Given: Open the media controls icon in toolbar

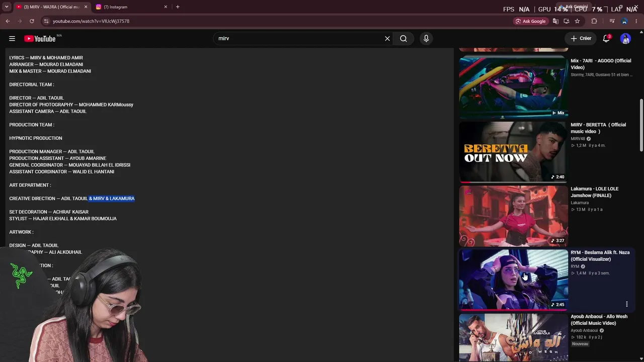Looking at the screenshot, I should click(612, 21).
